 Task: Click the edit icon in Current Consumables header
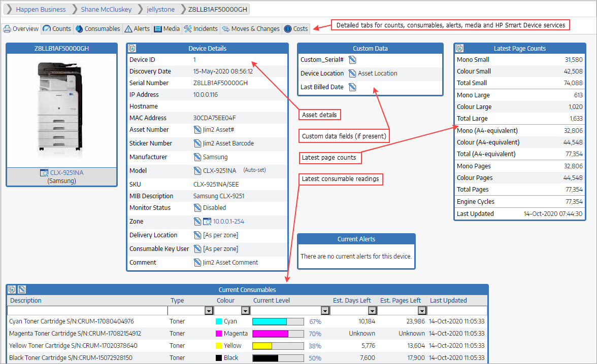click(22, 289)
